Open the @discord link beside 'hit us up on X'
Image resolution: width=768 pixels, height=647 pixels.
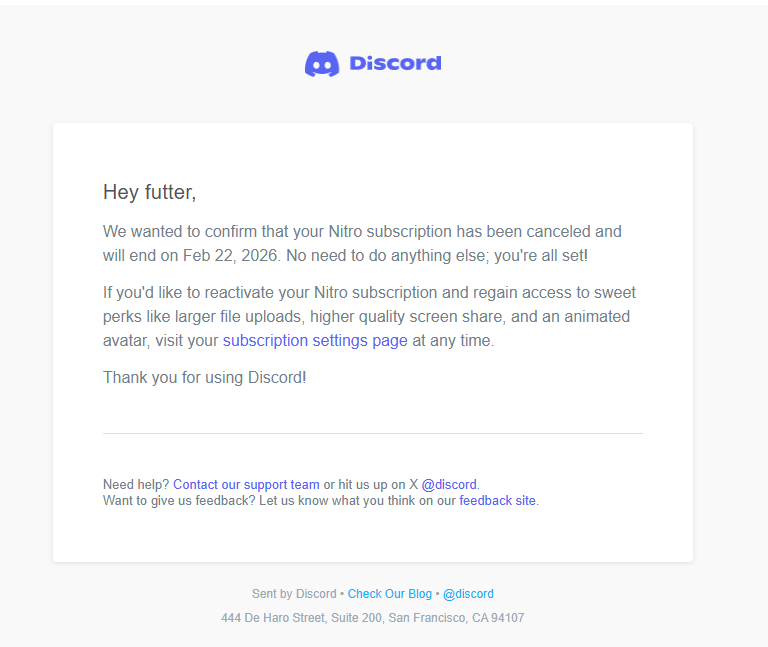(x=449, y=485)
